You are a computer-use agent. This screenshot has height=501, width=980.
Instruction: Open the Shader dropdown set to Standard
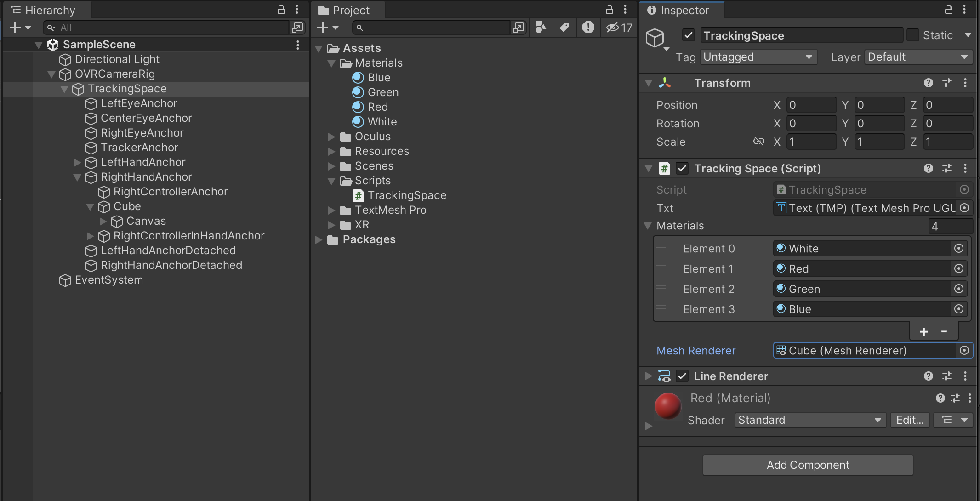[x=810, y=420]
